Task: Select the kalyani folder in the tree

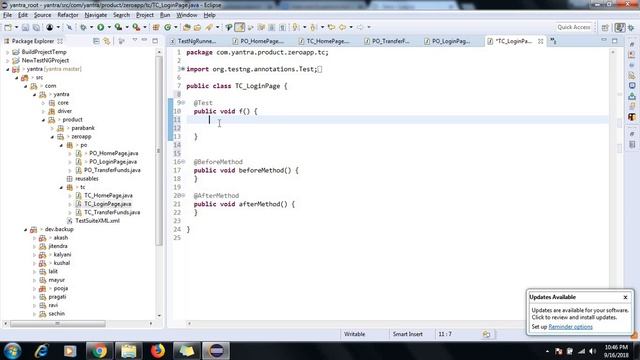Action: coord(62,255)
